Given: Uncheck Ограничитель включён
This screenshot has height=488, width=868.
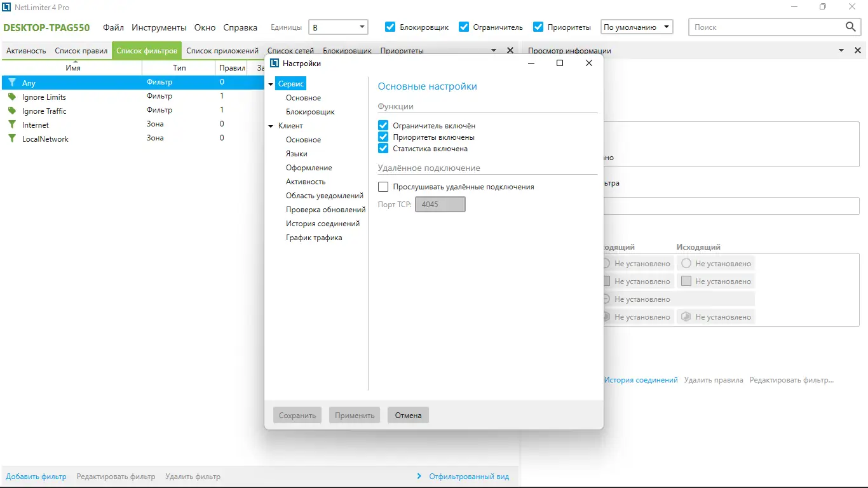Looking at the screenshot, I should click(x=383, y=126).
